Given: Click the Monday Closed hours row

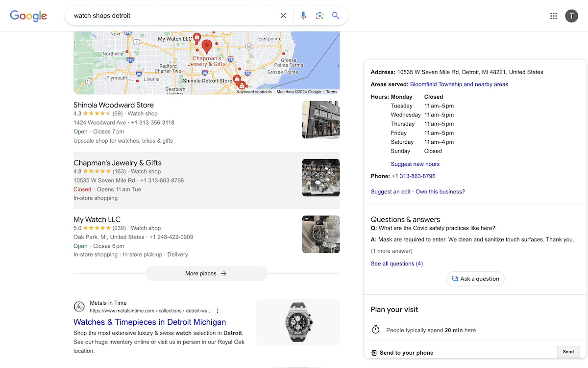Looking at the screenshot, I should (x=416, y=97).
